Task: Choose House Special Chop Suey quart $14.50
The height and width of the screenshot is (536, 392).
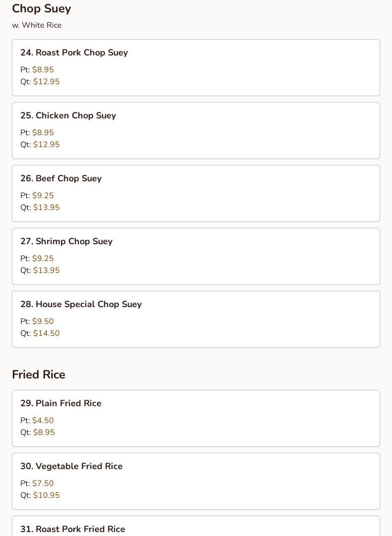Action: [x=47, y=333]
